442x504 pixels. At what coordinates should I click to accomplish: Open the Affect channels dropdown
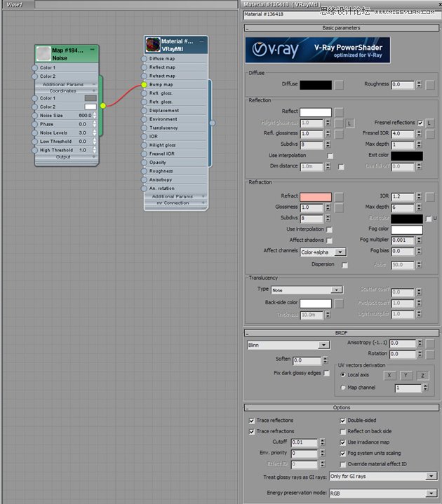click(x=323, y=252)
